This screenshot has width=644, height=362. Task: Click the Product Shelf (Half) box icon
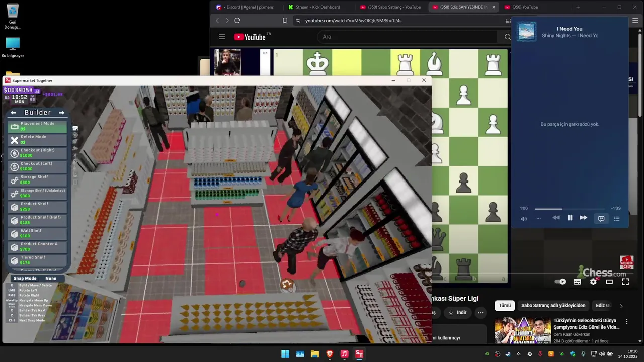pos(14,220)
